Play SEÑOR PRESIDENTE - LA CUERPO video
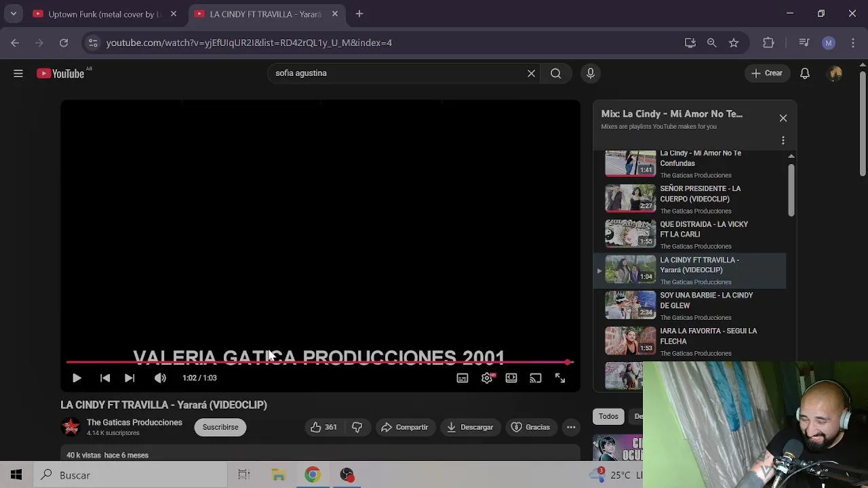 (x=690, y=199)
